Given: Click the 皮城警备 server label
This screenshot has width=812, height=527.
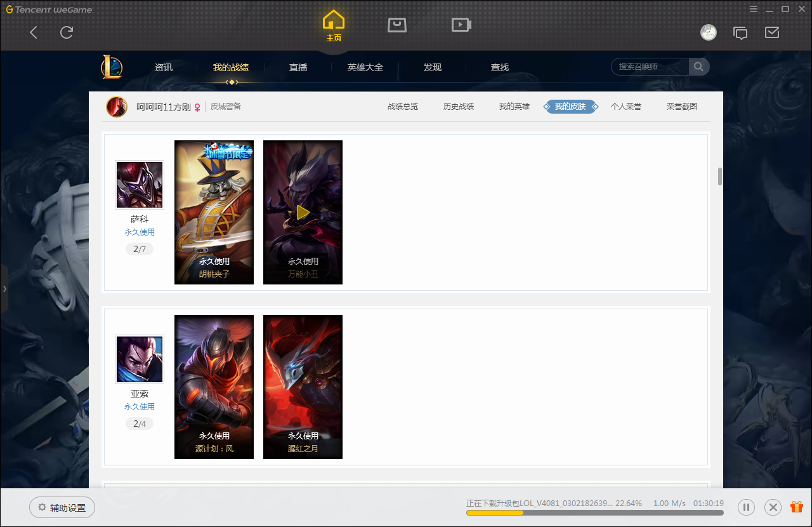Looking at the screenshot, I should point(226,107).
